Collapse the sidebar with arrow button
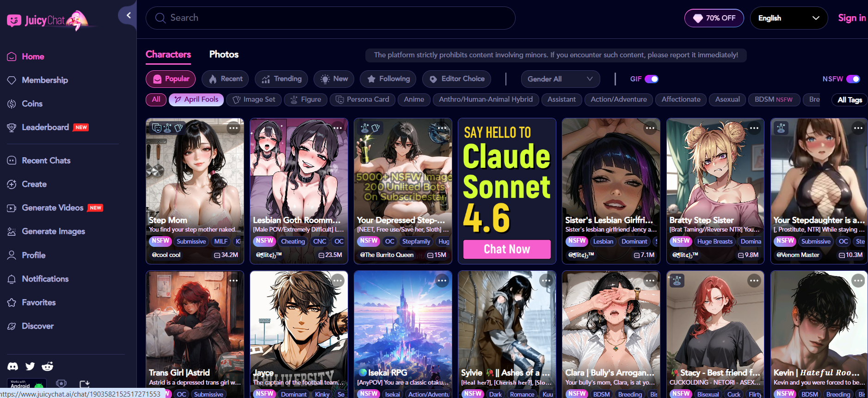This screenshot has width=868, height=398. click(x=128, y=15)
